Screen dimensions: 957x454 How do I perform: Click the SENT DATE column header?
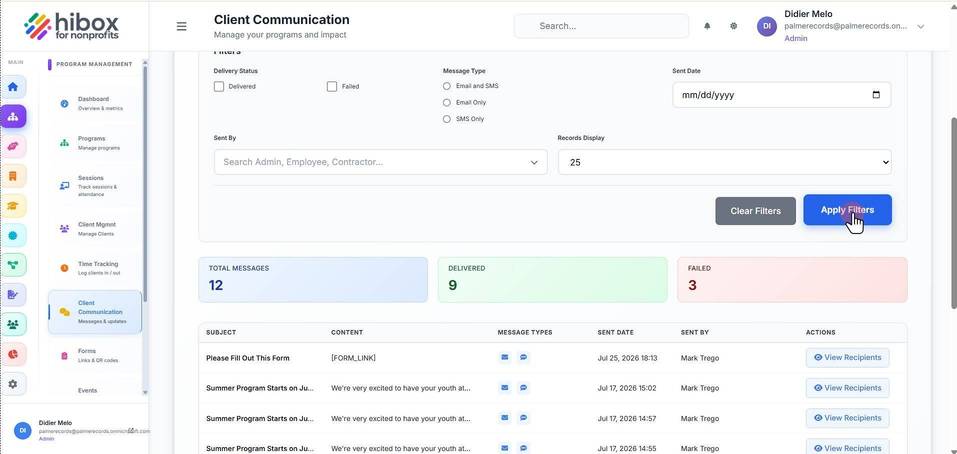point(615,333)
